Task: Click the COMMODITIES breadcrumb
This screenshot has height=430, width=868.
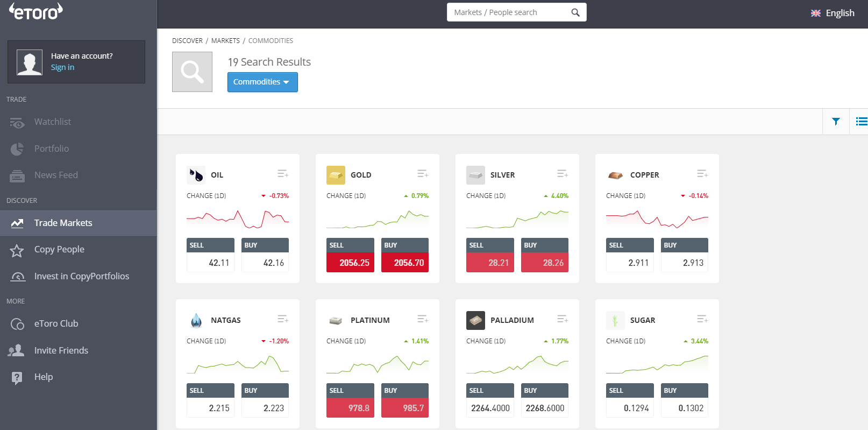Action: tap(271, 41)
